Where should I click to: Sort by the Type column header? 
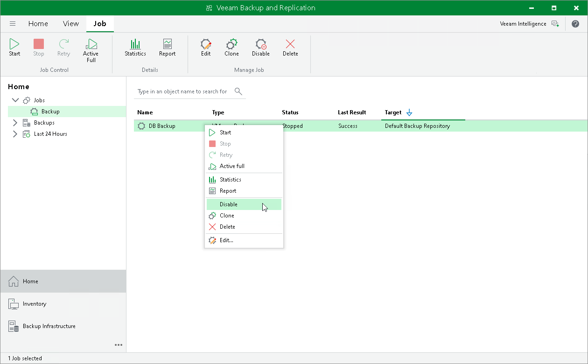coord(218,112)
